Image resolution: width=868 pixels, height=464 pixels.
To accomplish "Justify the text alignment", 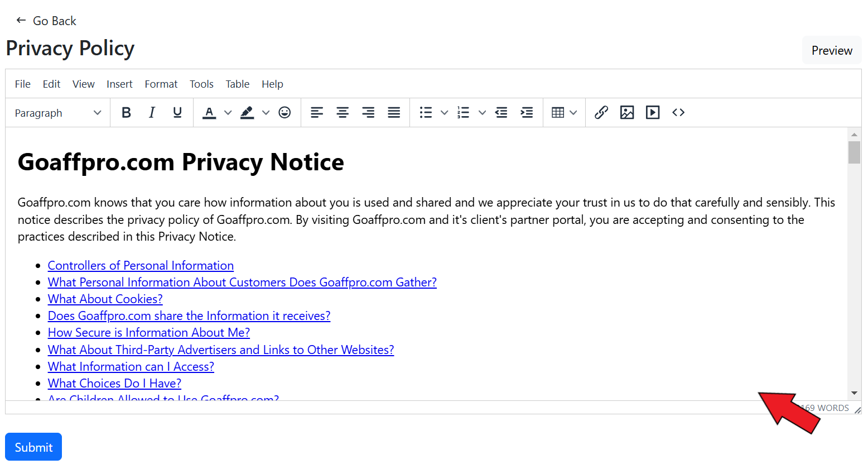I will (394, 113).
